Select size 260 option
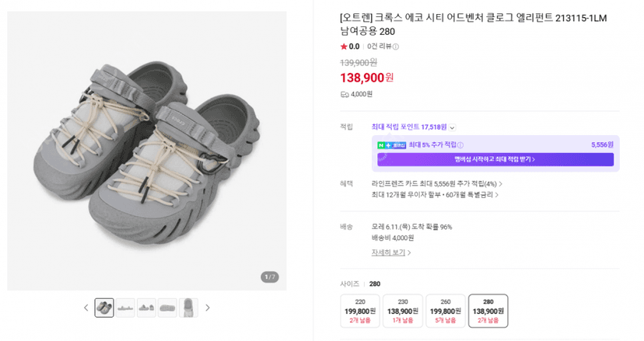644x341 pixels. (x=445, y=311)
